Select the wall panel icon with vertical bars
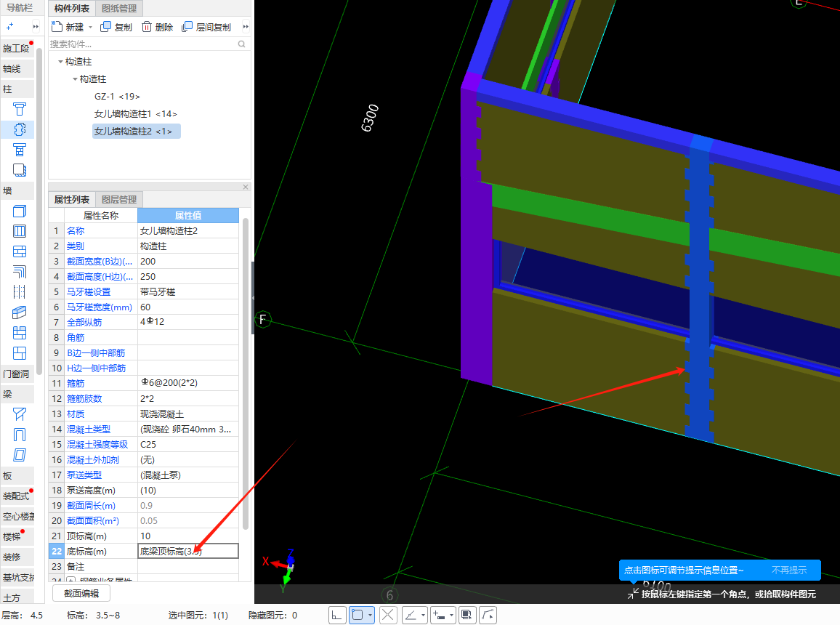Screen dimensions: 840x625 coord(20,231)
